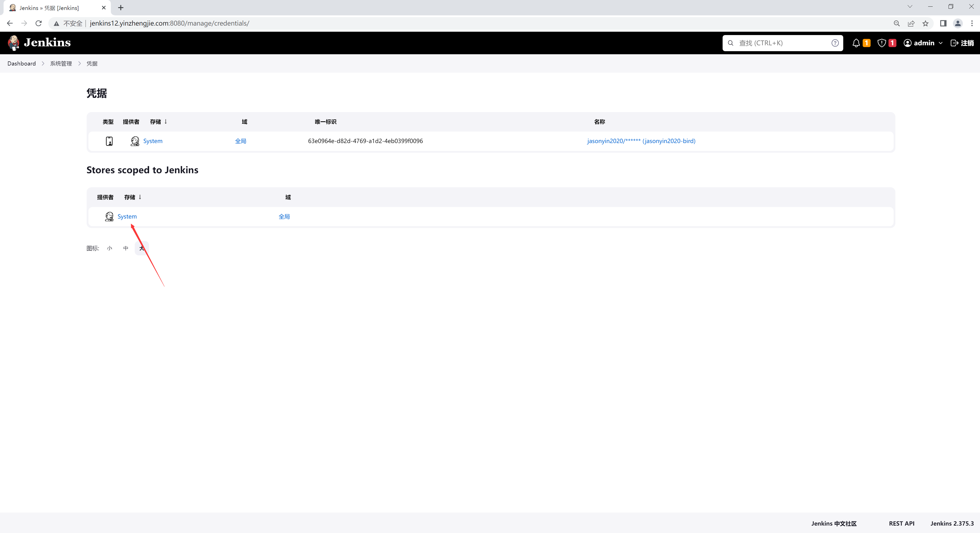
Task: Open notifications bell icon
Action: tap(856, 43)
